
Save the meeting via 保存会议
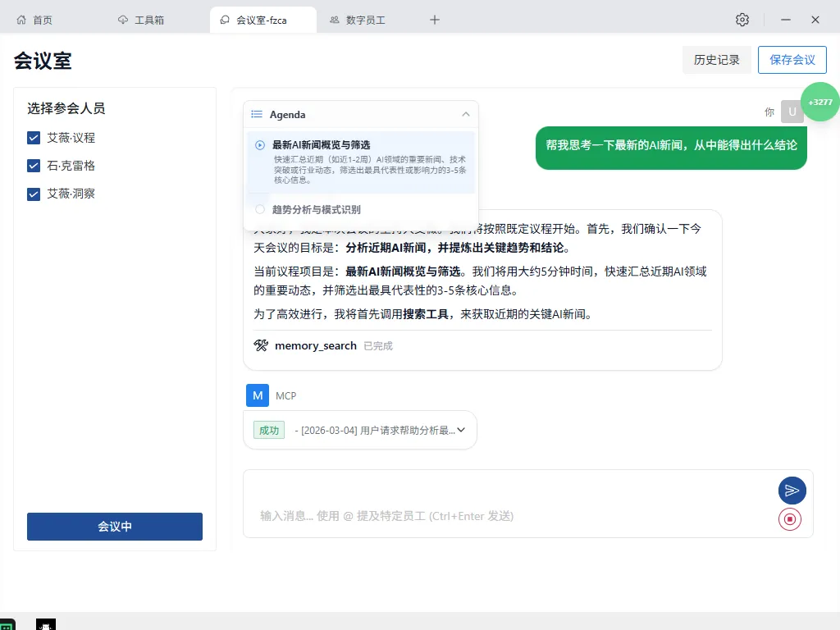pyautogui.click(x=792, y=59)
